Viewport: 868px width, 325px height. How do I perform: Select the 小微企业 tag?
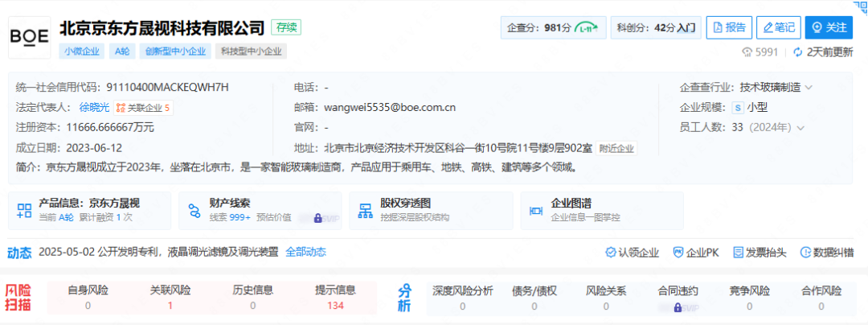click(x=82, y=52)
